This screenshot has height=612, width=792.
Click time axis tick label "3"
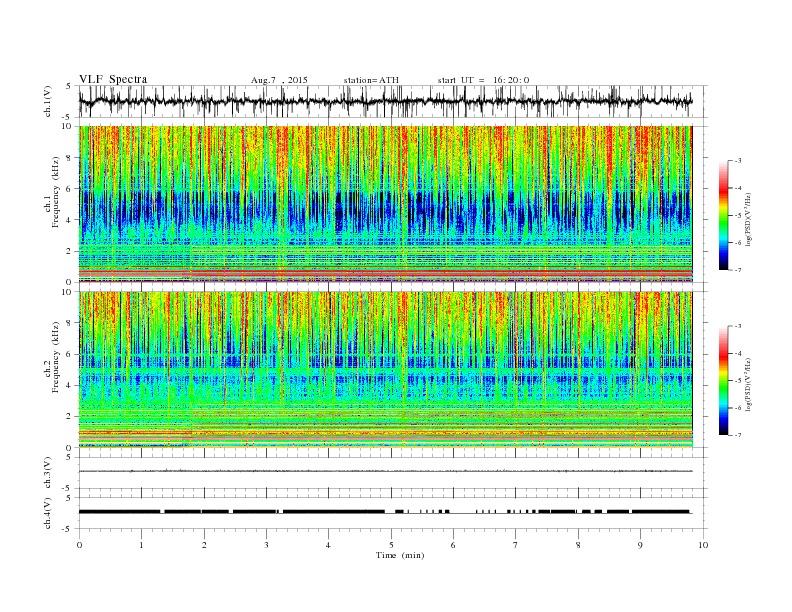point(266,545)
